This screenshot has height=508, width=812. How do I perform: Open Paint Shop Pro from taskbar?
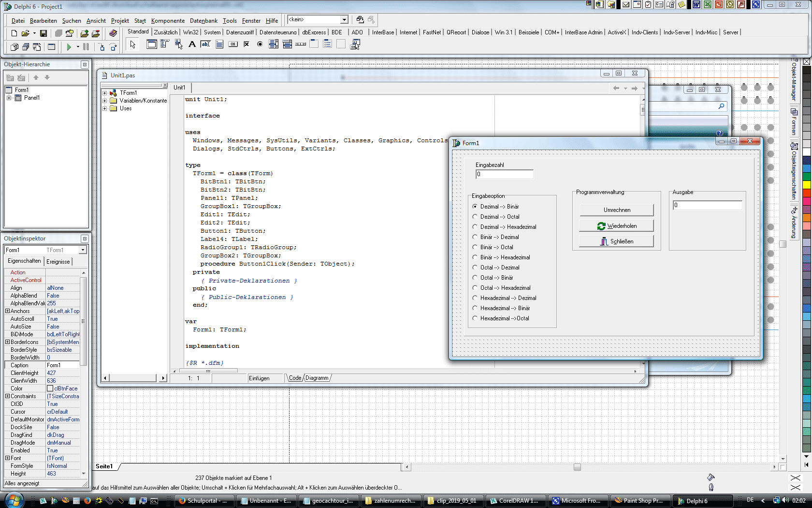point(639,501)
